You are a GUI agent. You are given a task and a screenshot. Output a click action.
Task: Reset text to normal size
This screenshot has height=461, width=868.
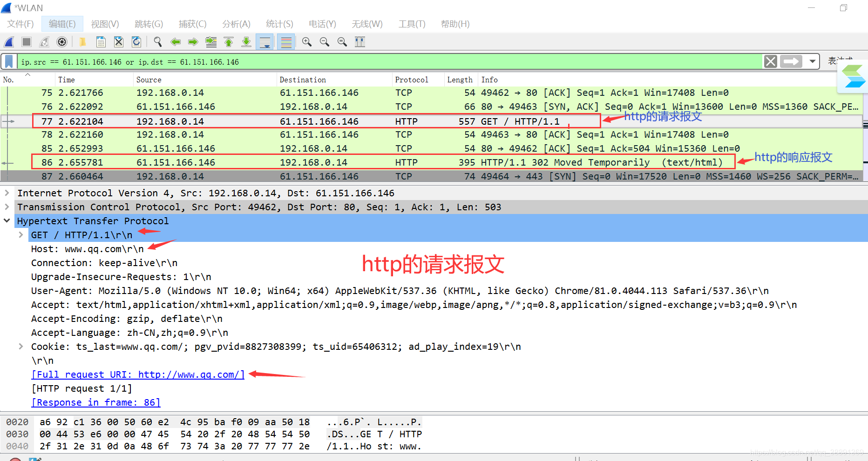tap(342, 42)
